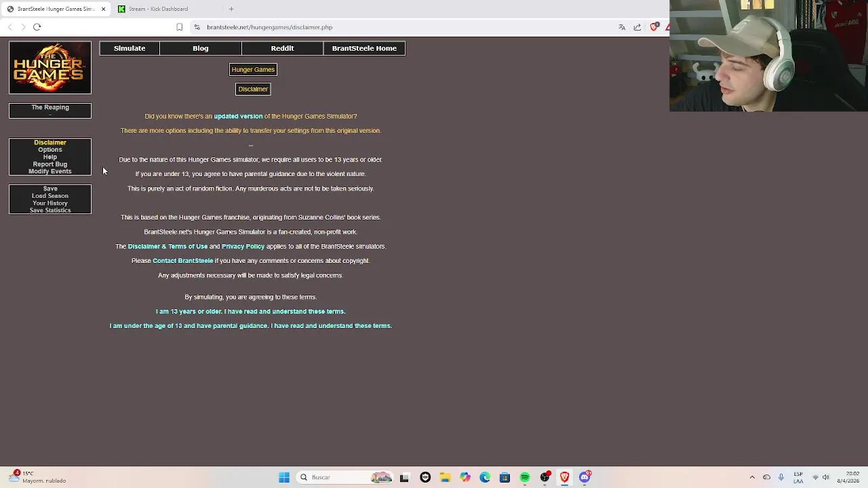Click the Contact BrantSteele link
Image resolution: width=868 pixels, height=488 pixels.
coord(183,260)
